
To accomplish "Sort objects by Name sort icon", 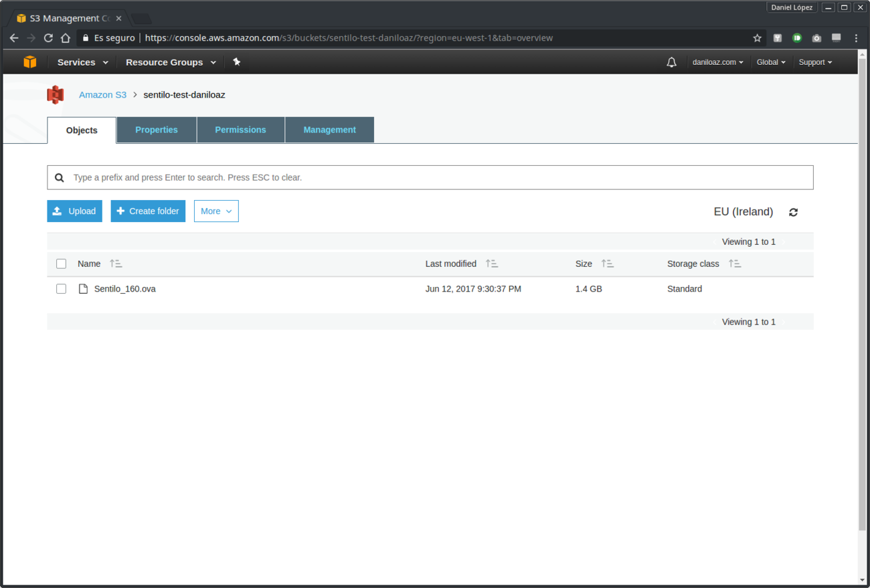I will [116, 264].
